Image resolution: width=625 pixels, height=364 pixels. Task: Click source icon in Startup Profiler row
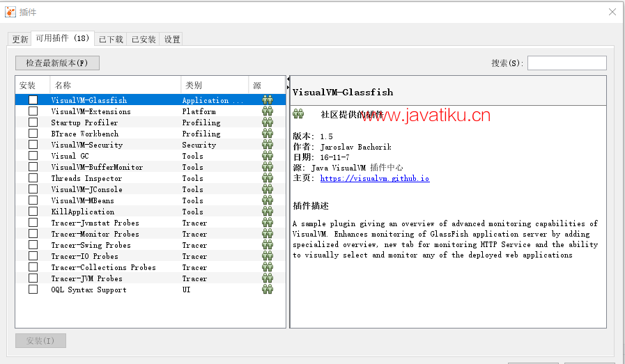[x=268, y=122]
